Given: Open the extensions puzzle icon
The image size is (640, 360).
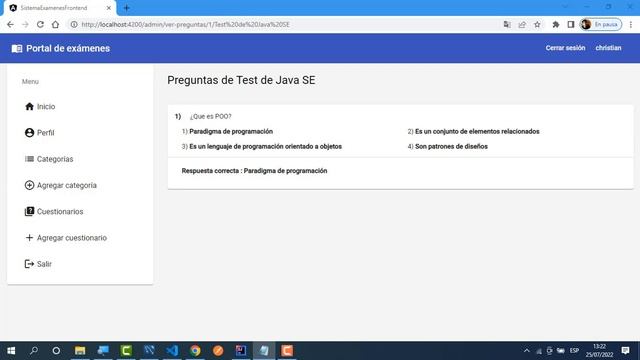Looking at the screenshot, I should (x=556, y=24).
